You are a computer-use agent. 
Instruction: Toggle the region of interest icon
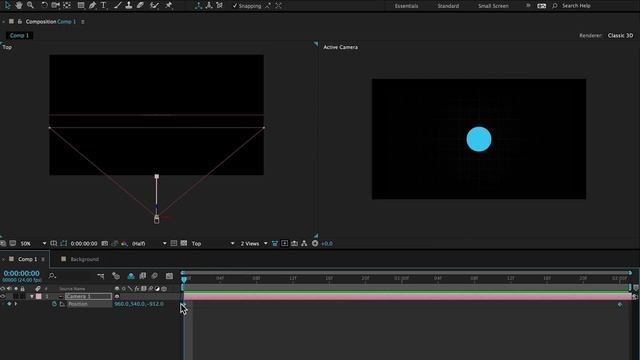174,243
